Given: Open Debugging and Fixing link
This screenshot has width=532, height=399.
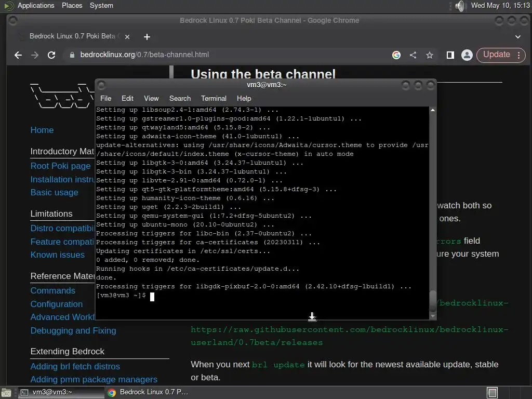Looking at the screenshot, I should point(73,330).
